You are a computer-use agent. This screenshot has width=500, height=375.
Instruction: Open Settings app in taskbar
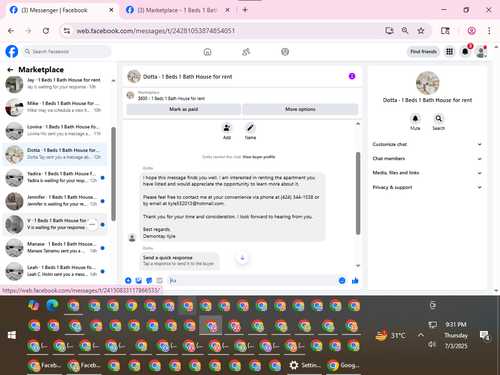(x=305, y=365)
